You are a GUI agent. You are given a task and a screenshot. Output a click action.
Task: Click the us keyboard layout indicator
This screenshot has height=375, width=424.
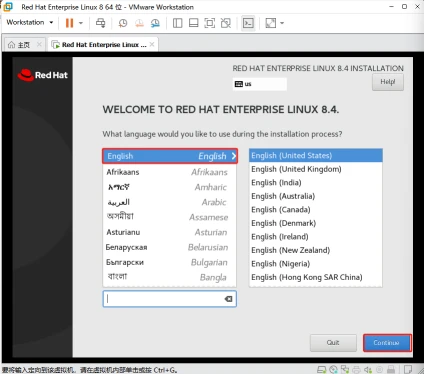pos(259,84)
